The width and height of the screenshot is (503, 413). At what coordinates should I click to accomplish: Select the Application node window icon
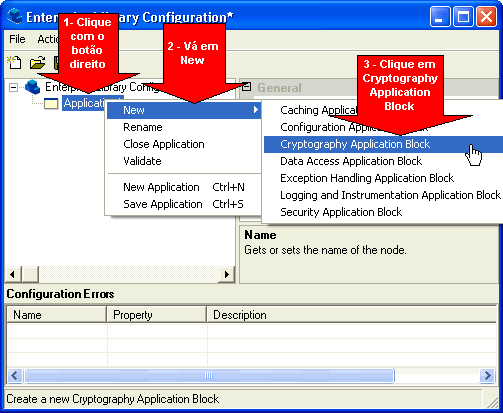[51, 104]
